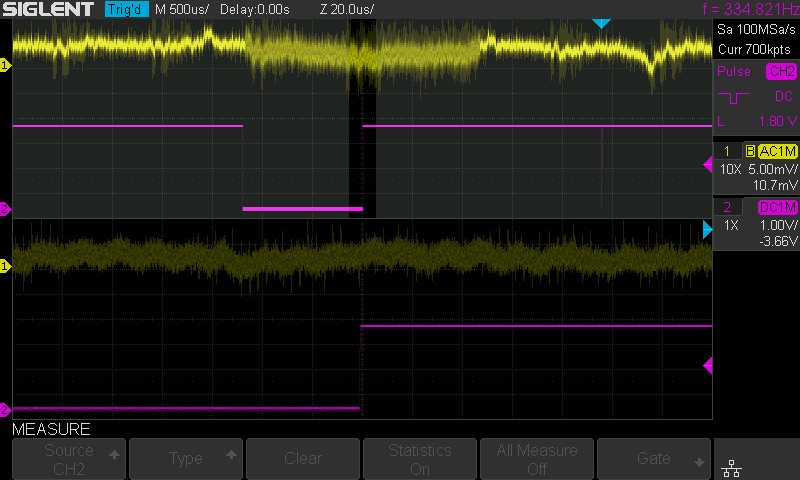Click the Trig'd trigger status indicator
This screenshot has width=800, height=480.
click(x=126, y=9)
